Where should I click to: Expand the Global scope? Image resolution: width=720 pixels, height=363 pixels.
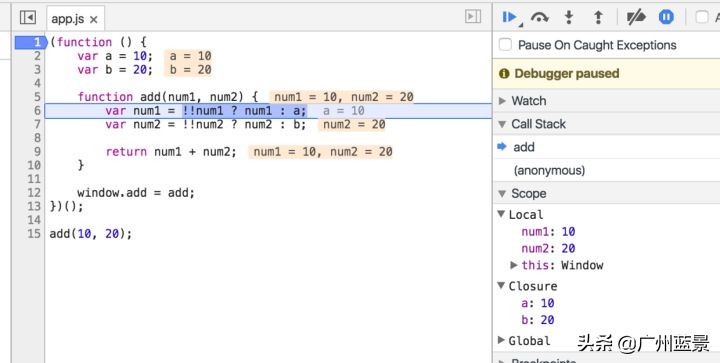tap(501, 340)
